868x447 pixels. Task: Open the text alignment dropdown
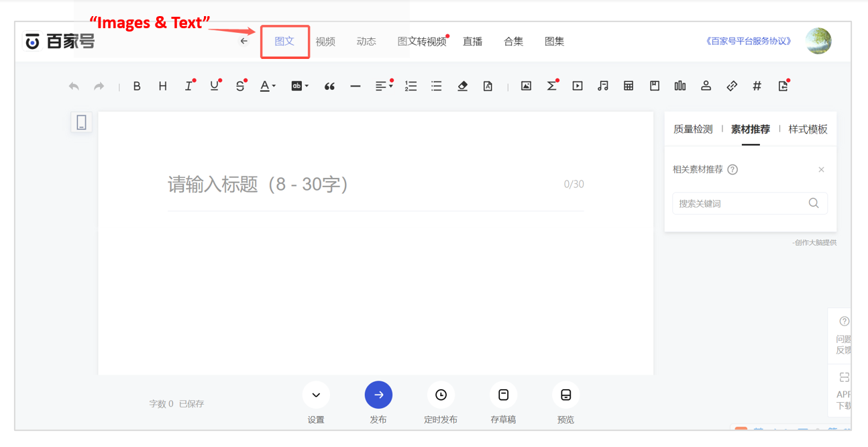(383, 86)
